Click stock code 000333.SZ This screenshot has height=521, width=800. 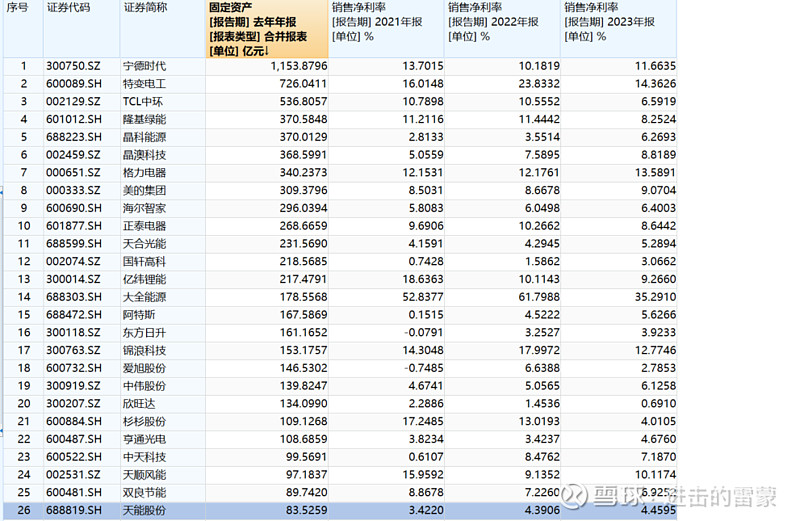coord(73,190)
